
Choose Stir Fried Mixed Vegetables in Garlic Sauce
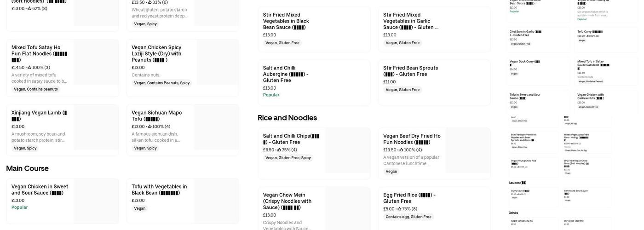410,21
